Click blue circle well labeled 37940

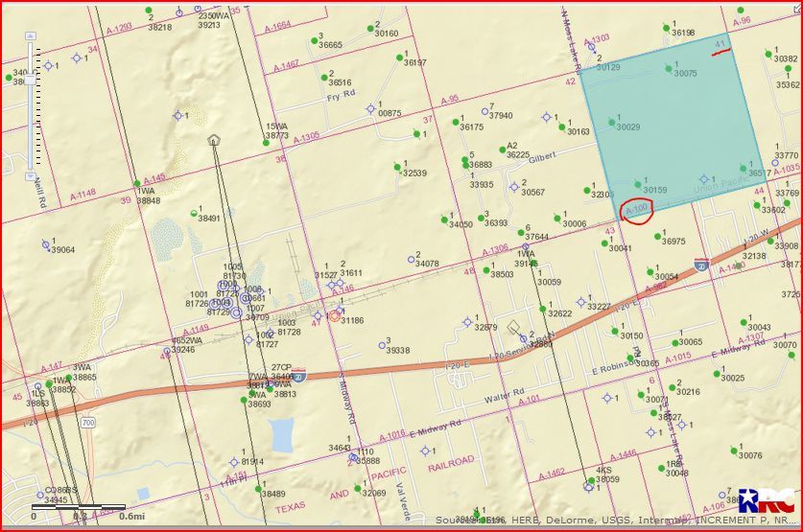point(484,111)
